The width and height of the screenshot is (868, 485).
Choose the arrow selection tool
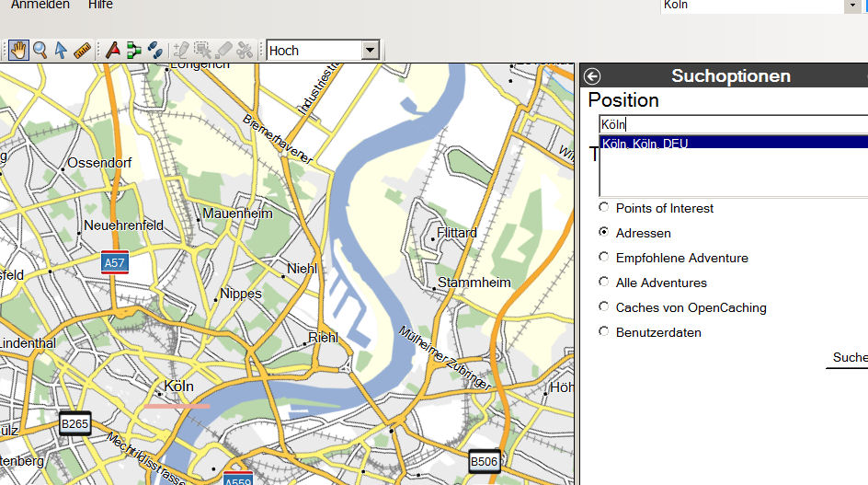point(61,50)
